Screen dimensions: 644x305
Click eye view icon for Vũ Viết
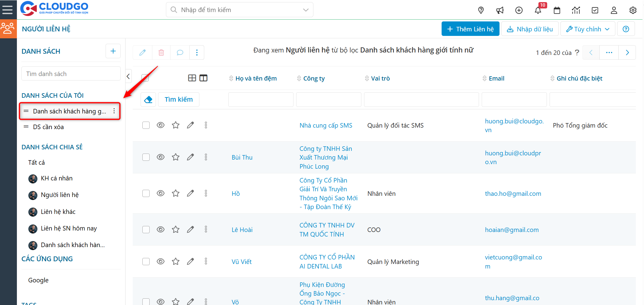tap(160, 262)
